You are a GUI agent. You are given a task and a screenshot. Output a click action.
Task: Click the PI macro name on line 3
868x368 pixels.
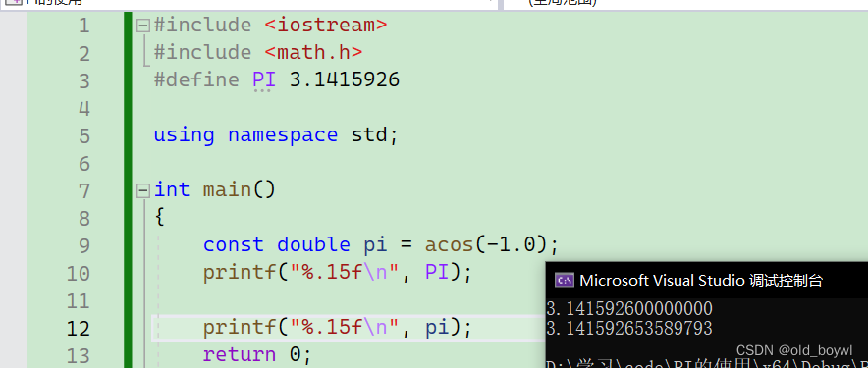263,79
